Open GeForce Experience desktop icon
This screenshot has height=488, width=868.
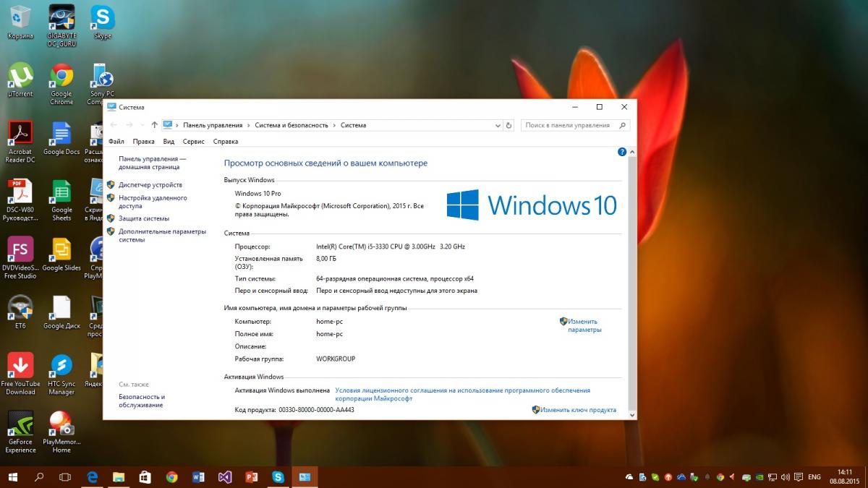[20, 427]
